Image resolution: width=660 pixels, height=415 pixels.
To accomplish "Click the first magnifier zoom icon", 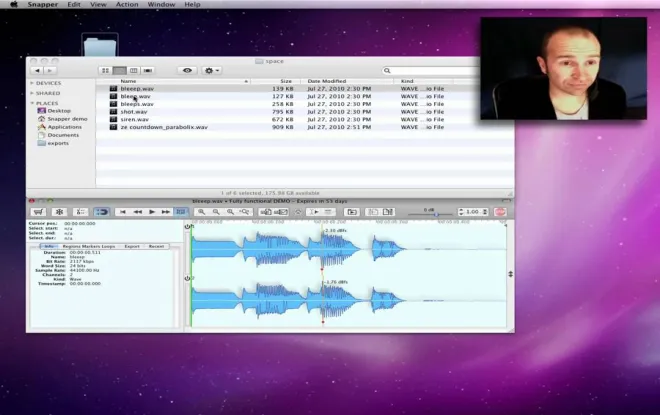I will click(x=202, y=212).
